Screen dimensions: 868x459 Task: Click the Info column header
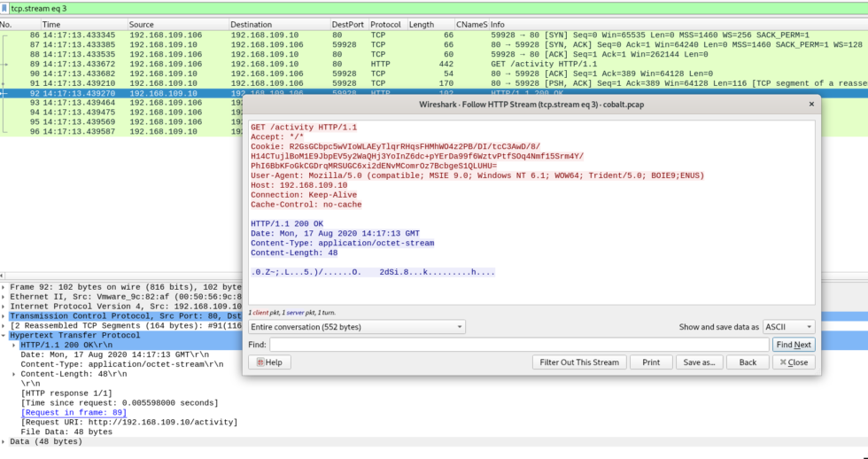pyautogui.click(x=678, y=24)
